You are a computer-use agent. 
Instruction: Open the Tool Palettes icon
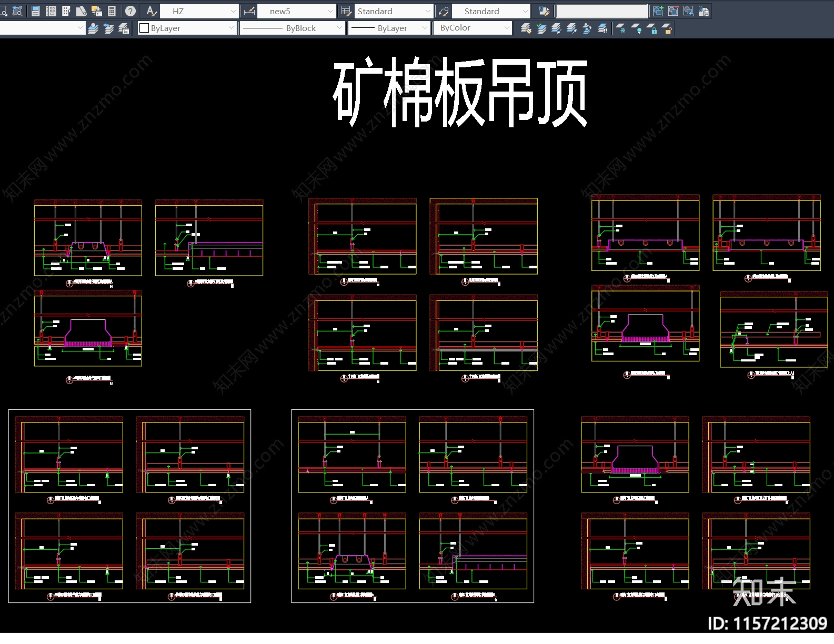pos(66,11)
